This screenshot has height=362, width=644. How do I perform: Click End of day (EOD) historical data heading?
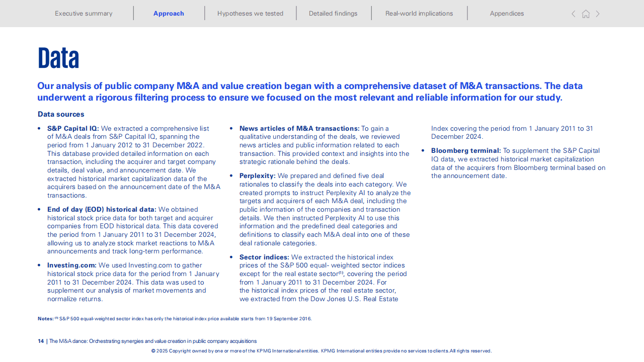[102, 209]
